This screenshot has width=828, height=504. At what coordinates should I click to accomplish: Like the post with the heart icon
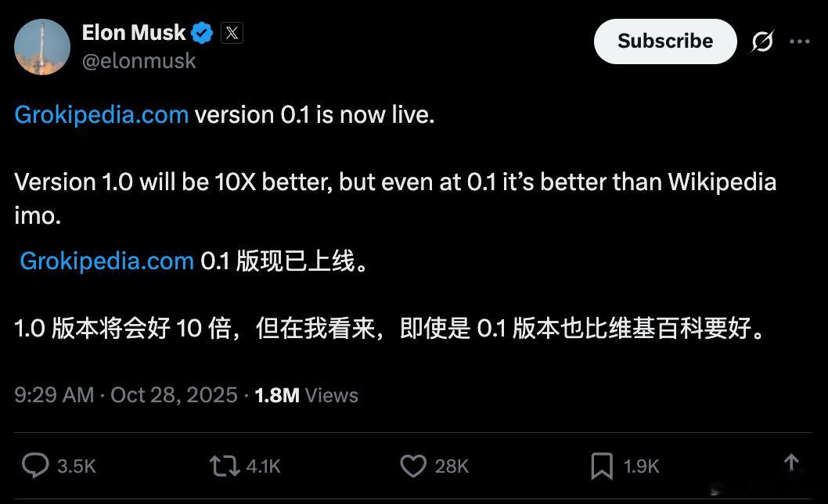coord(413,466)
